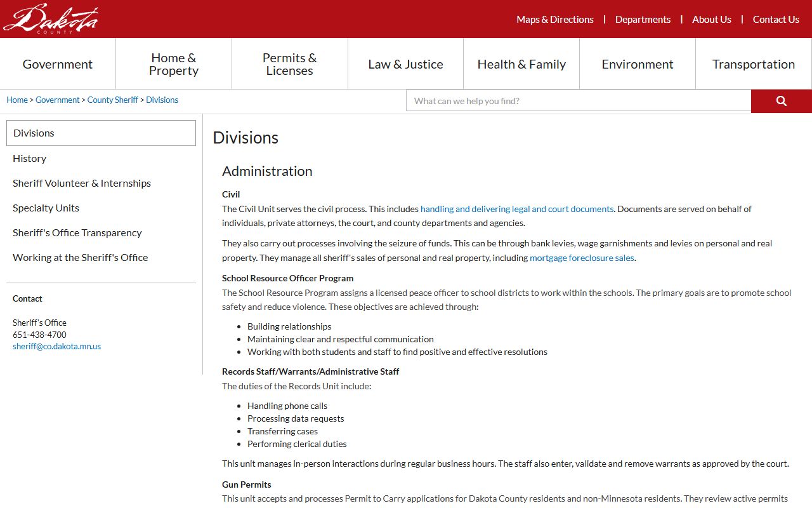
Task: Open History in the sidebar
Action: click(30, 158)
